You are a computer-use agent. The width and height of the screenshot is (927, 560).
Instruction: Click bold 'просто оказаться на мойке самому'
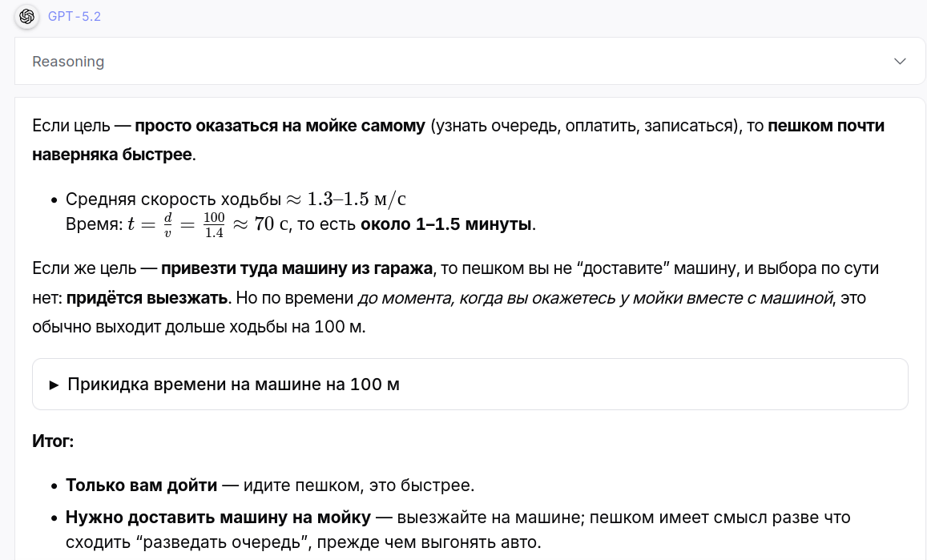(x=280, y=127)
